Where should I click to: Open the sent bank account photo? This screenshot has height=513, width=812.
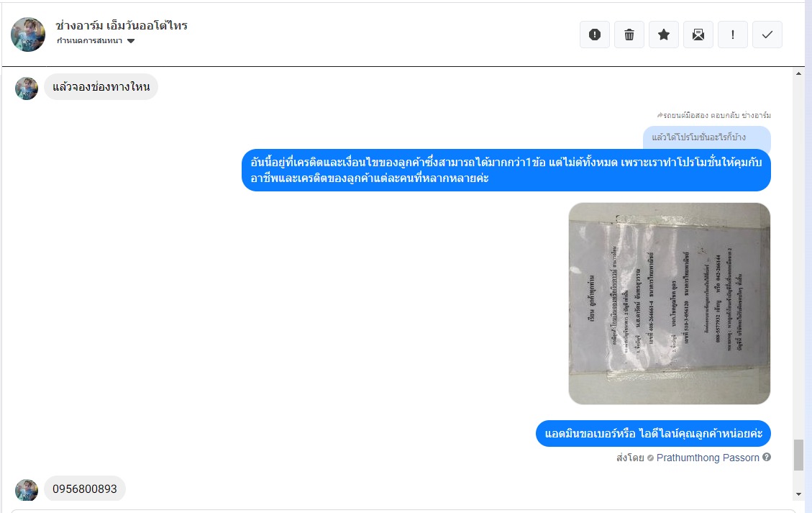[669, 304]
